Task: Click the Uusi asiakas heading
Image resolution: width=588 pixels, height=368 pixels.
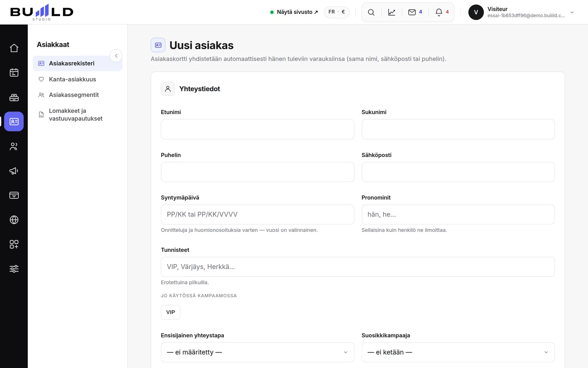Action: pos(202,45)
